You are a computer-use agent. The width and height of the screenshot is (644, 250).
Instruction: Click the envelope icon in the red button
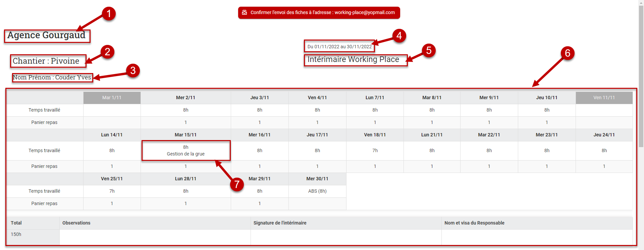[245, 12]
